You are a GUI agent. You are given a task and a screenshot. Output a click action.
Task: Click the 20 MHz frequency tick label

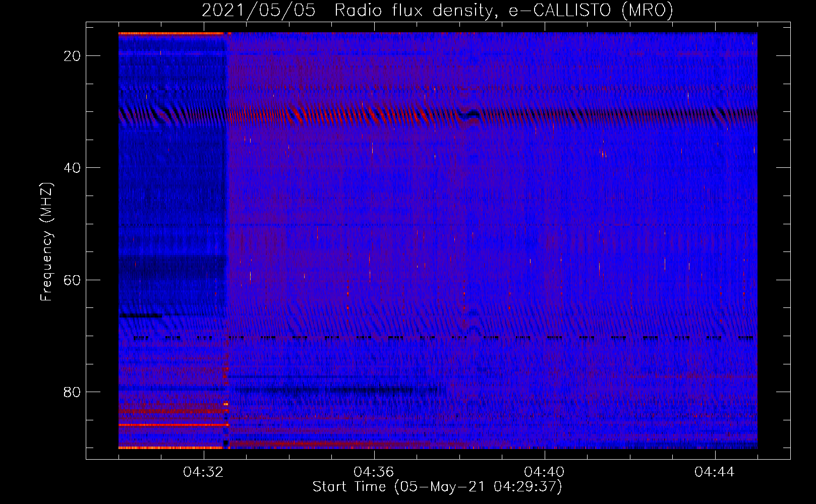pyautogui.click(x=72, y=56)
